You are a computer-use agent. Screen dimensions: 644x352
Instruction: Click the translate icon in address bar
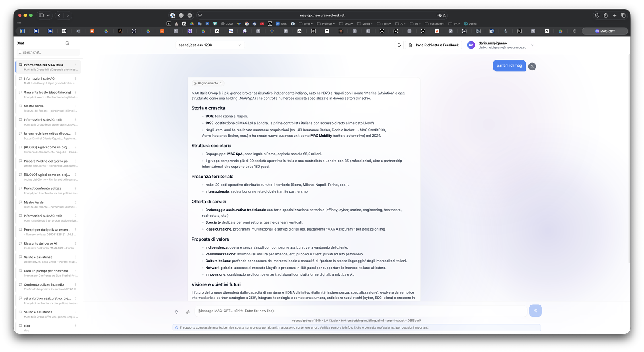point(439,16)
